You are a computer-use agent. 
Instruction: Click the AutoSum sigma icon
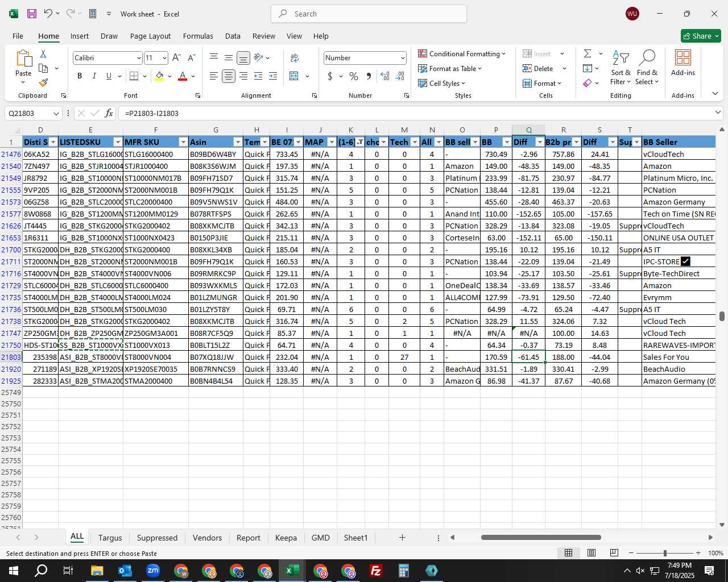coord(588,53)
